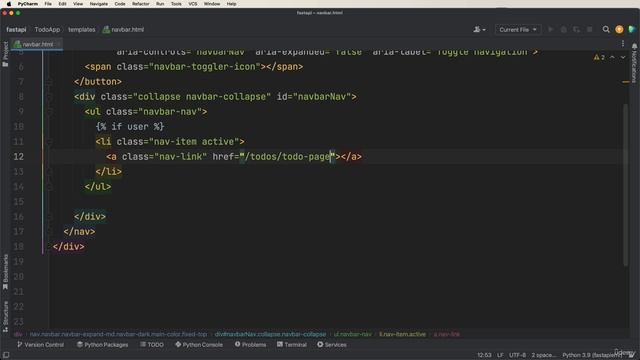640x360 pixels.
Task: Click the templates breadcrumb
Action: point(82,29)
